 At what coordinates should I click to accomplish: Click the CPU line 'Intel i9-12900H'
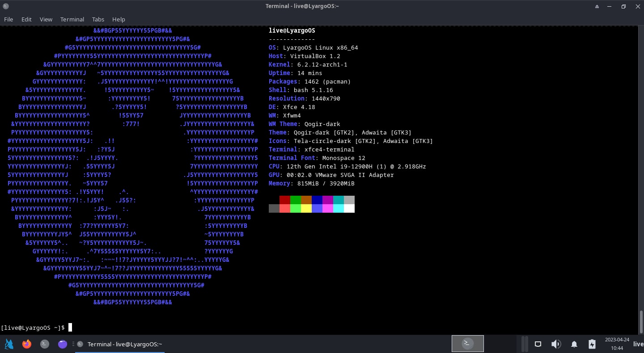[347, 166]
